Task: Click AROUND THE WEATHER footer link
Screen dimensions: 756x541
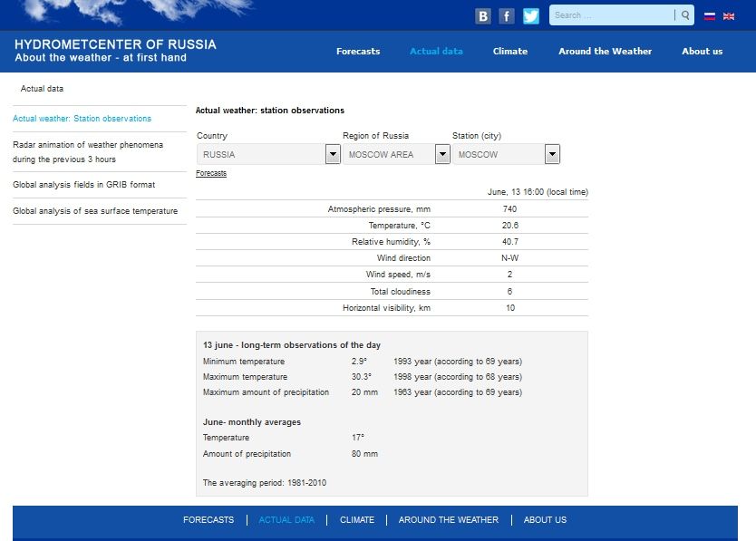Action: click(449, 520)
